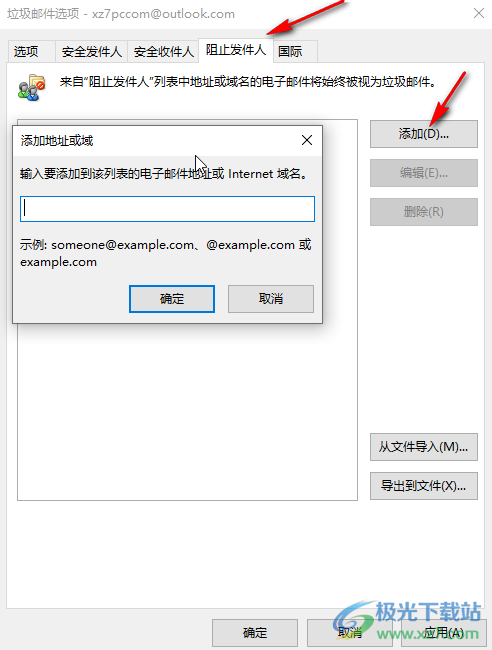Click the empty blocked senders list area

tap(187, 410)
